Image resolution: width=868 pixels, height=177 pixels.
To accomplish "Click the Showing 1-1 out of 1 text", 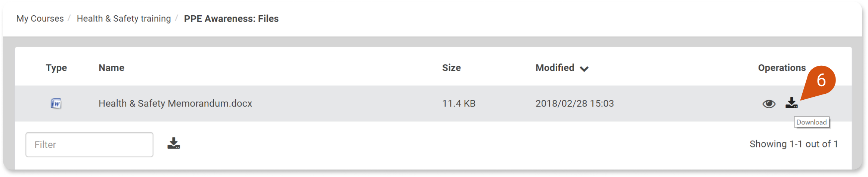I will pos(794,144).
